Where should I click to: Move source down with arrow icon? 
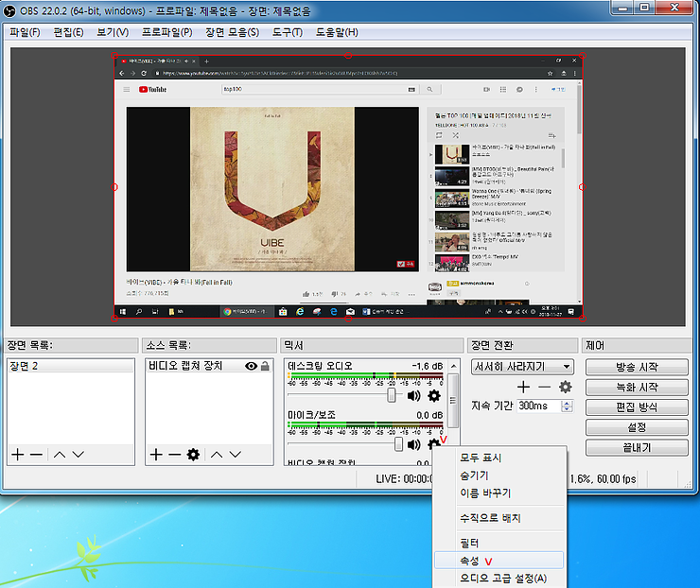click(236, 455)
